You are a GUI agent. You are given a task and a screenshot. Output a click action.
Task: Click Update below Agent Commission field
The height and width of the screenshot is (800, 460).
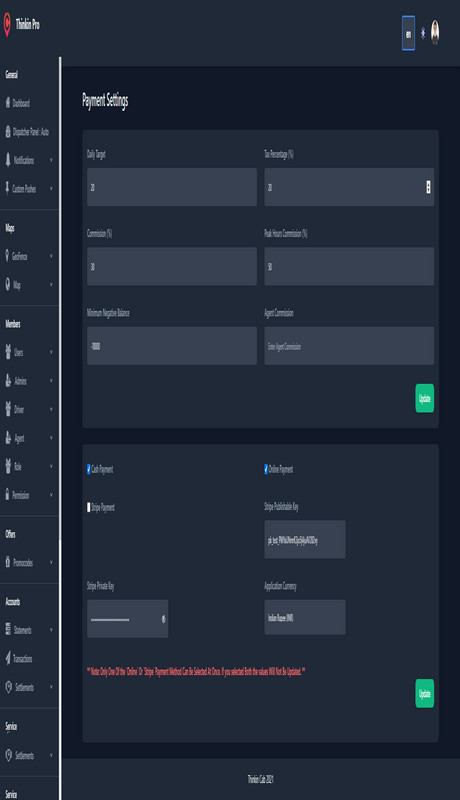tap(424, 398)
